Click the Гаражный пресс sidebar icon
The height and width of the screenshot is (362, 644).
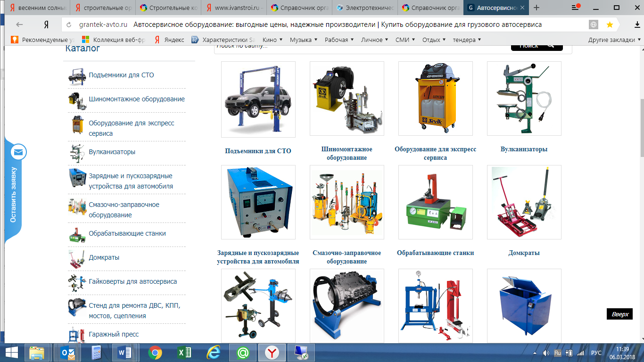(x=76, y=334)
